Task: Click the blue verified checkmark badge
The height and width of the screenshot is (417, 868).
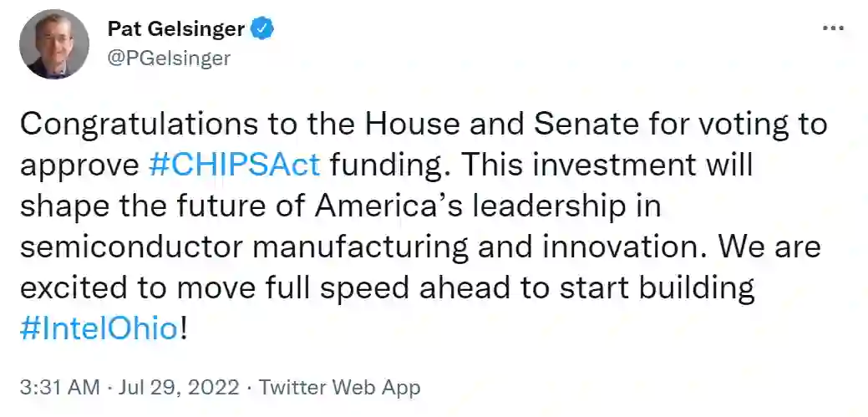Action: coord(265,29)
